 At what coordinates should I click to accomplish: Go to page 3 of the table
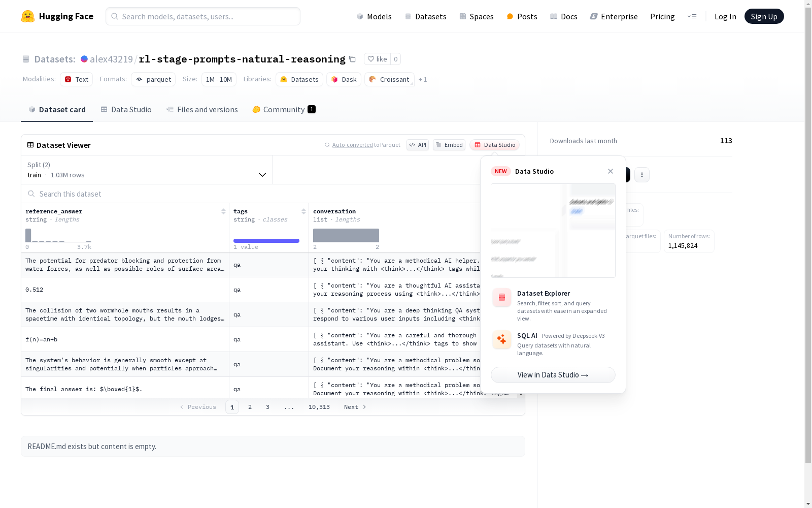tap(267, 407)
